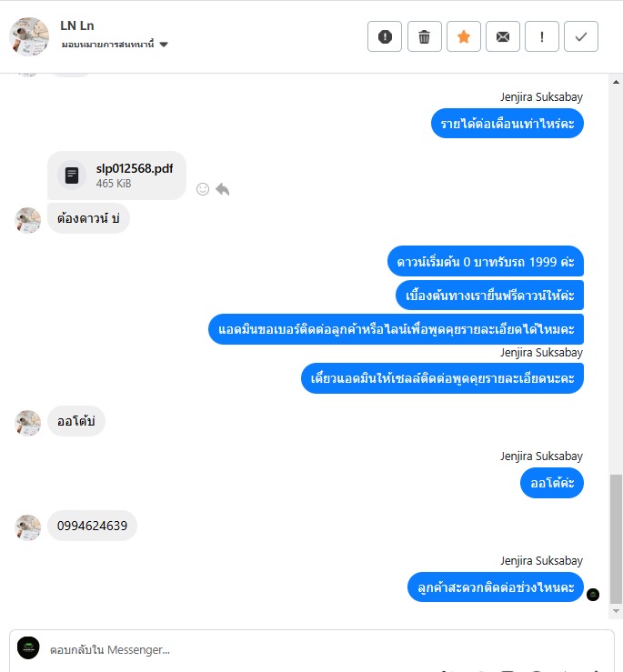Viewport: 623px width, 672px height.
Task: Click the page avatar beside the reply box
Action: [x=28, y=647]
